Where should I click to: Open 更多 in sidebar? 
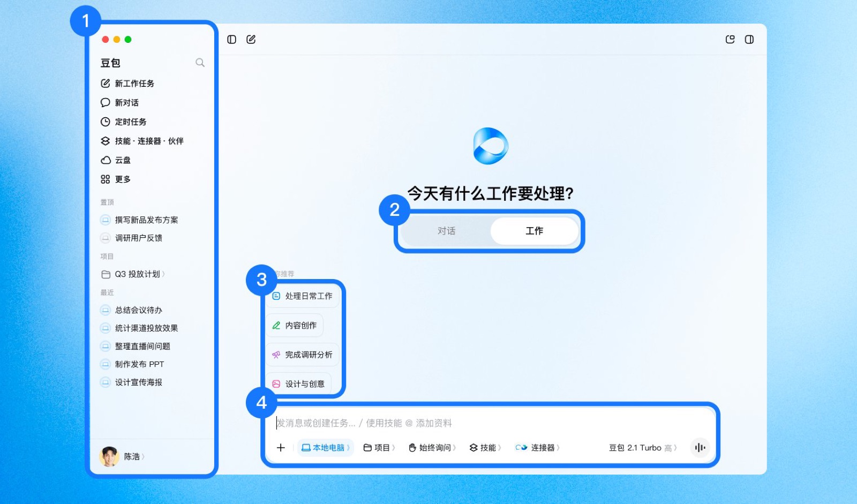pyautogui.click(x=116, y=179)
